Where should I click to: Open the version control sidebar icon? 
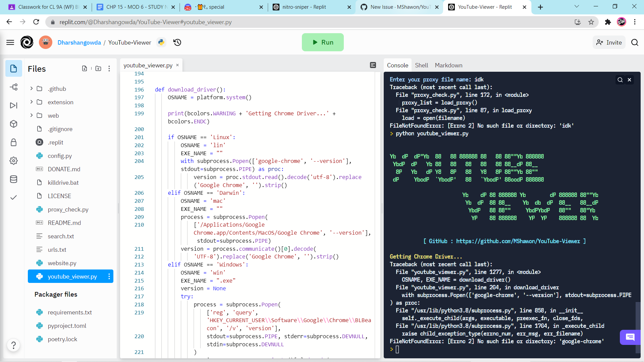(x=13, y=87)
